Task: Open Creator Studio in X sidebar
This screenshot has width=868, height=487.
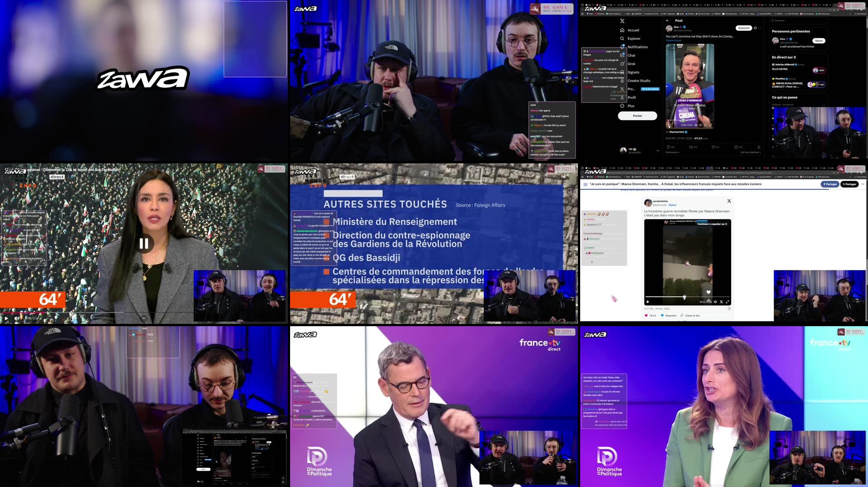Action: point(622,81)
